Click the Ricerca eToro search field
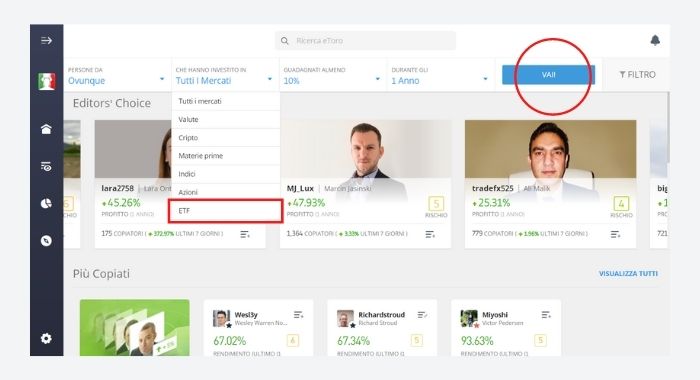The height and width of the screenshot is (380, 700). coord(365,41)
